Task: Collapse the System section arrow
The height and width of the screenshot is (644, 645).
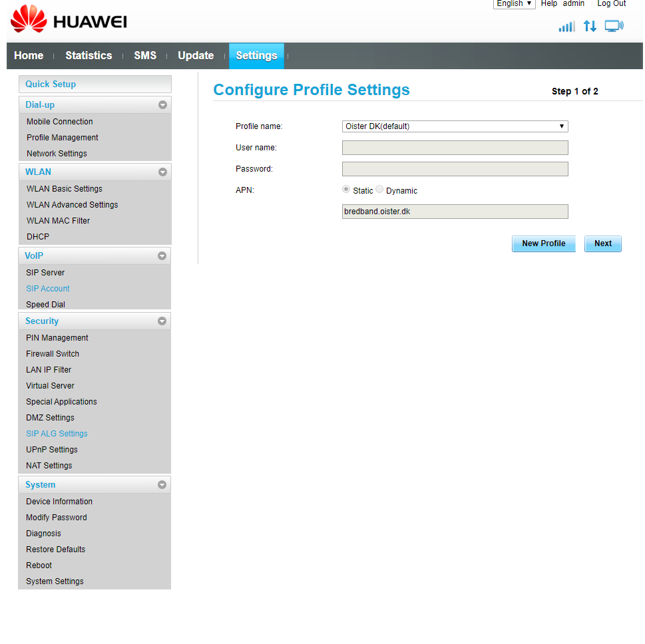Action: point(162,485)
